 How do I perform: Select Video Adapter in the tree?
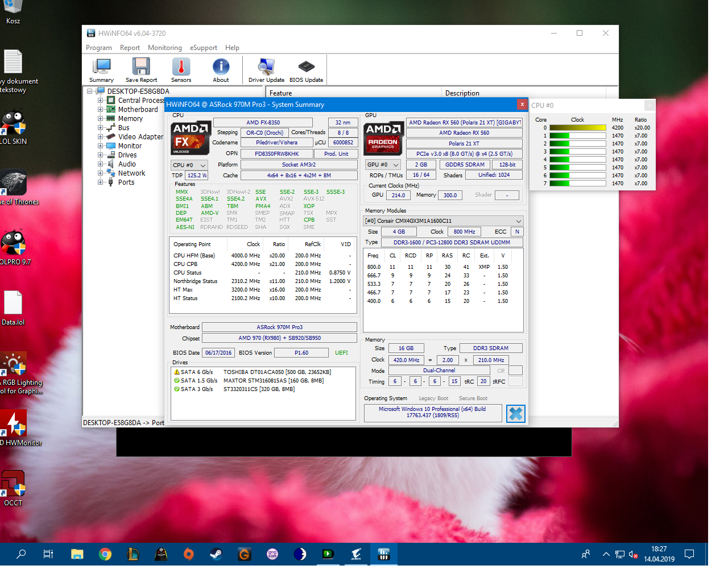(140, 136)
